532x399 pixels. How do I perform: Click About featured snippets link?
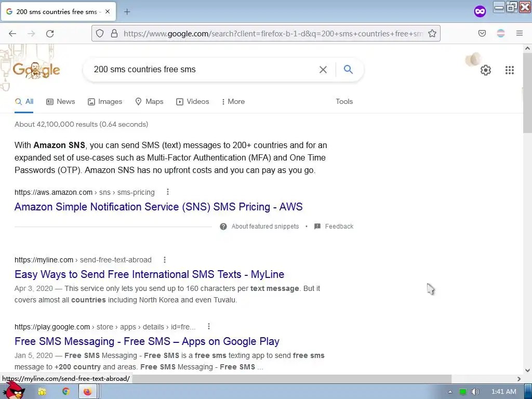coord(265,227)
